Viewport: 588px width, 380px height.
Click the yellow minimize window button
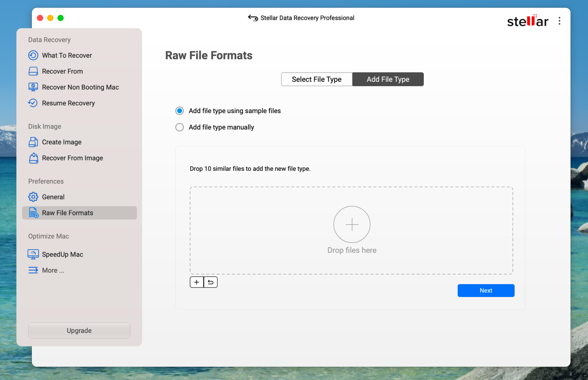point(50,18)
